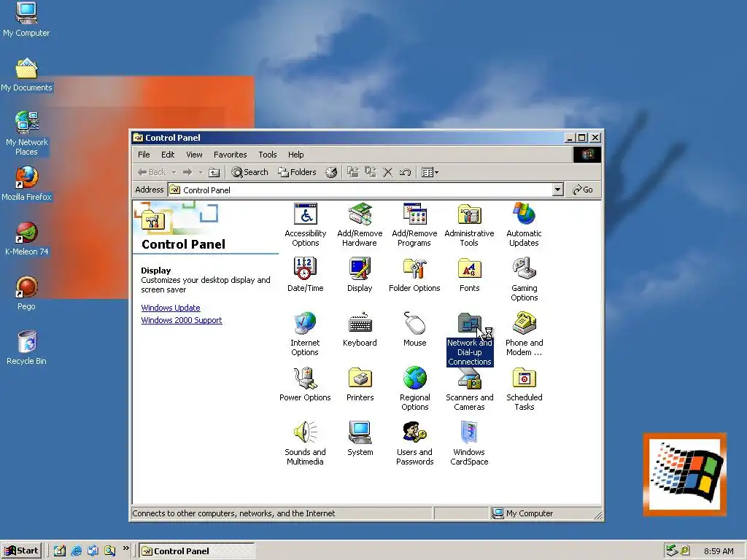The width and height of the screenshot is (747, 560).
Task: Open Gaming Options applet
Action: [x=524, y=279]
